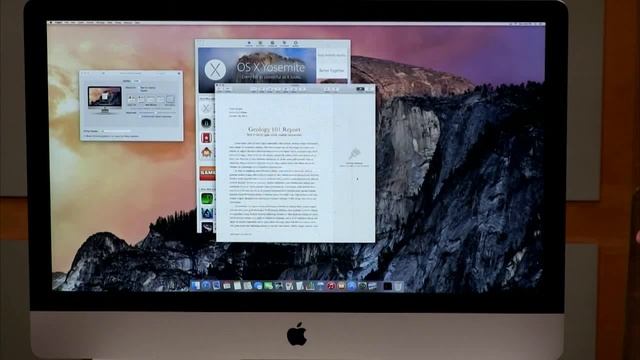
Task: Open iBooks in the Dock
Action: [x=341, y=286]
